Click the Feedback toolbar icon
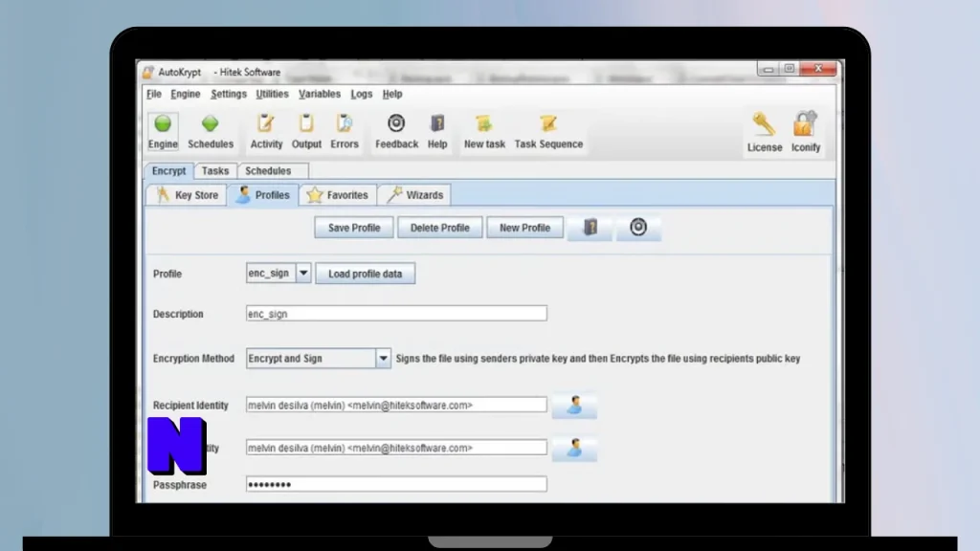The width and height of the screenshot is (980, 551). [396, 131]
